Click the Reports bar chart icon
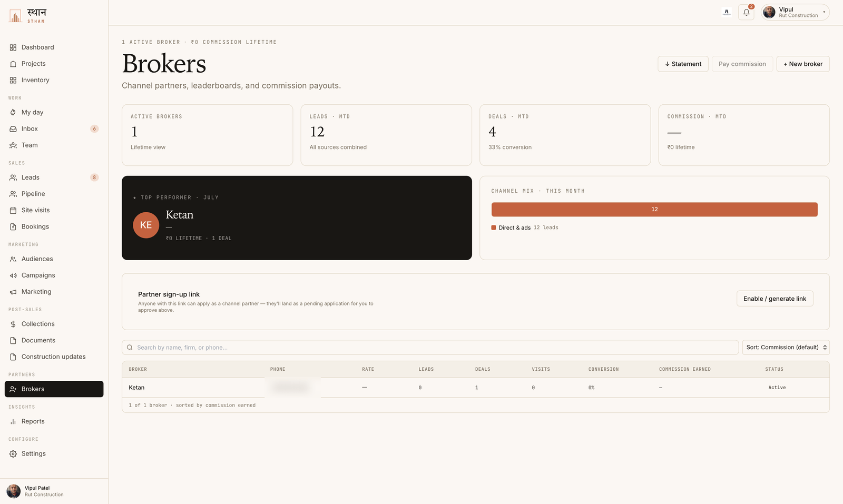This screenshot has height=504, width=843. coord(13,421)
